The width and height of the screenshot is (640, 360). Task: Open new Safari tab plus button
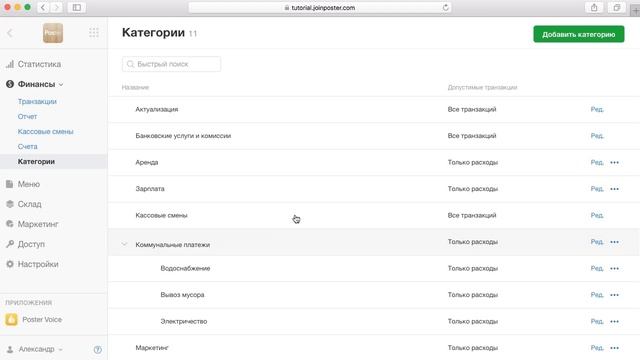click(635, 11)
